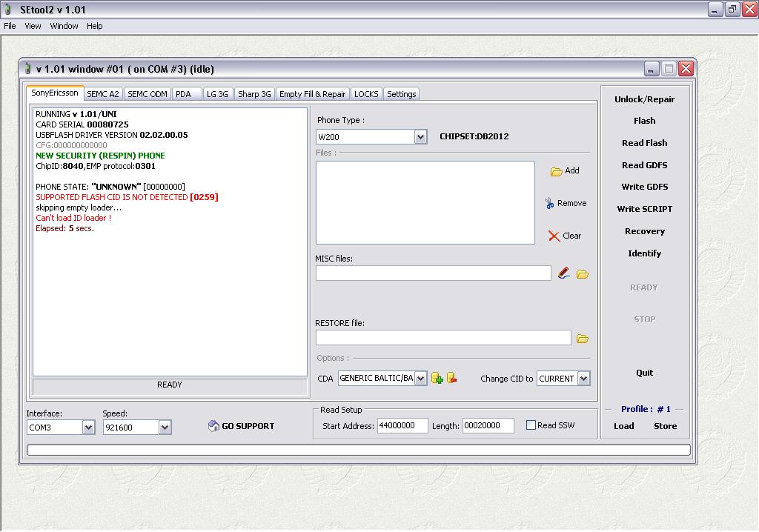Click log line 'Can't load ID loader !'
Viewport: 759px width, 532px height.
coord(73,218)
